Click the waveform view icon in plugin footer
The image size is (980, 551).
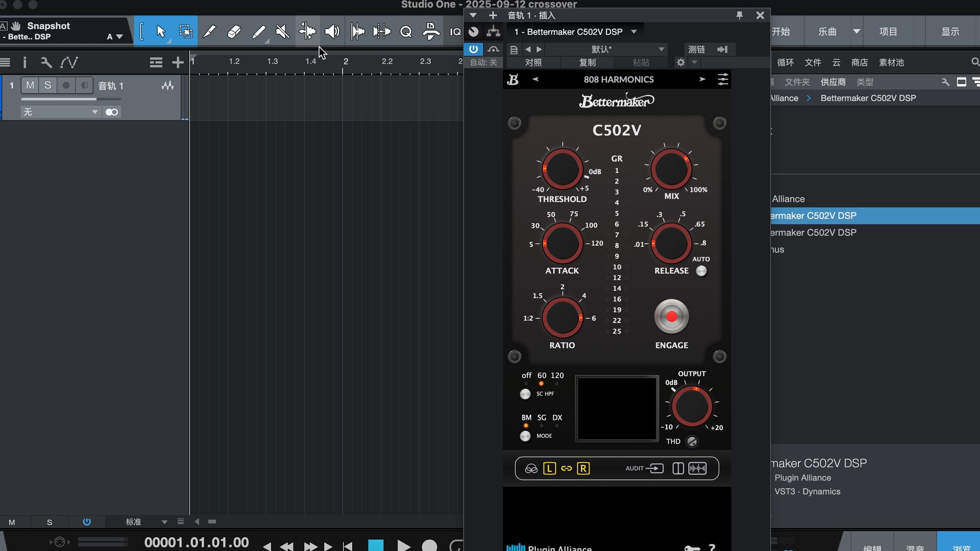697,468
